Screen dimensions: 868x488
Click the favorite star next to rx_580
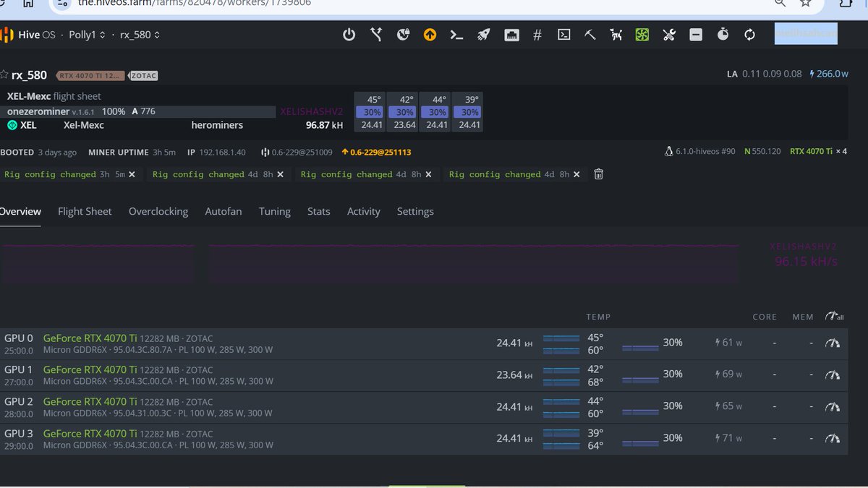4,74
